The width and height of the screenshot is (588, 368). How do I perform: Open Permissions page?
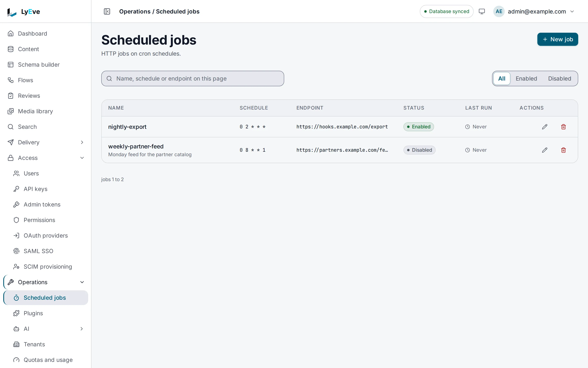(46, 220)
